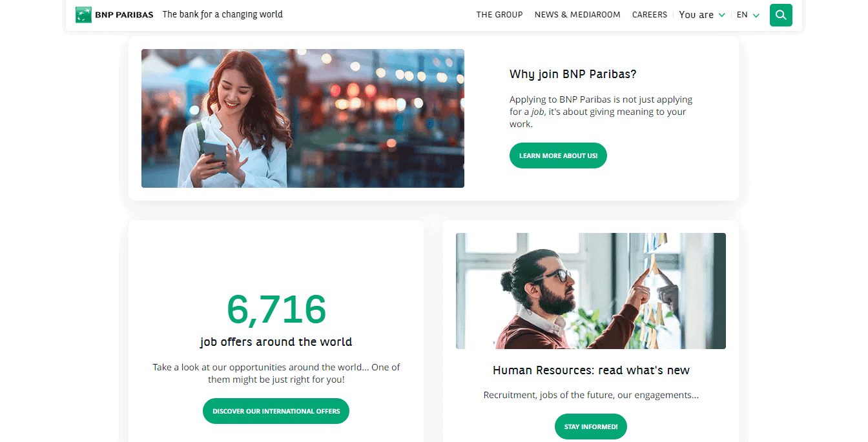
Task: Click the Take a look at our opportunities paragraph
Action: point(276,373)
